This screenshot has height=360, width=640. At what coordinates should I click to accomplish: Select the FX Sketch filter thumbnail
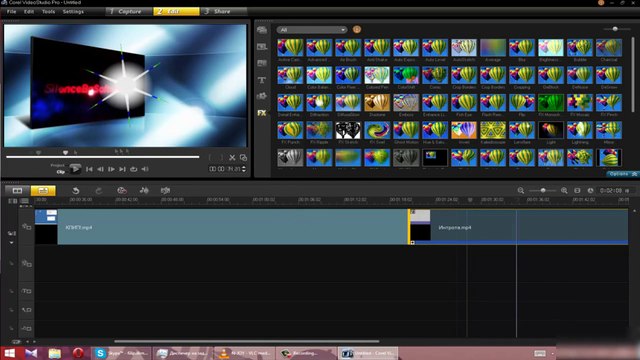coord(348,131)
